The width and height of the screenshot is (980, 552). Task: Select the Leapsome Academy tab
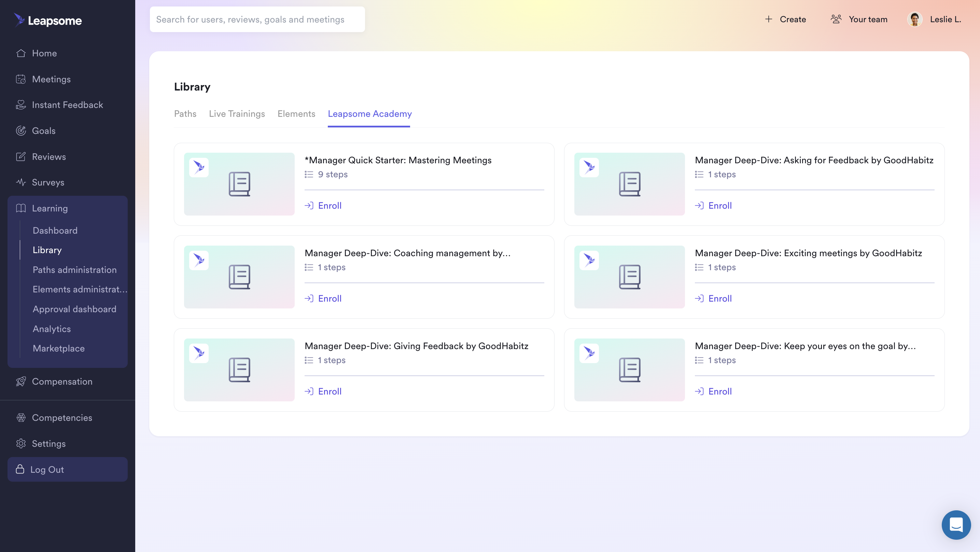[370, 114]
